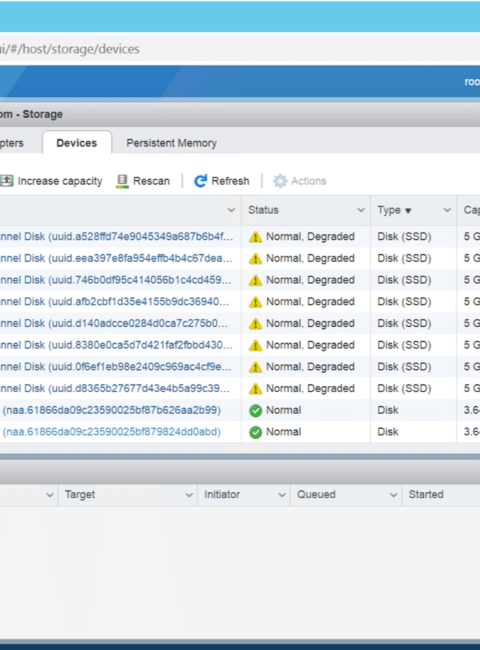Click warning icon in uuid.d8365b27677 row
Viewport: 480px width, 650px height.
pos(255,389)
